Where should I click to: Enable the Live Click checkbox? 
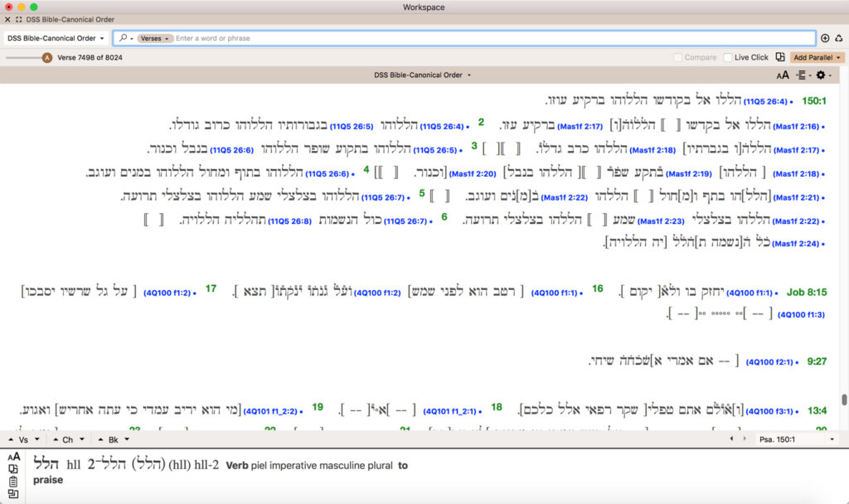click(x=728, y=58)
